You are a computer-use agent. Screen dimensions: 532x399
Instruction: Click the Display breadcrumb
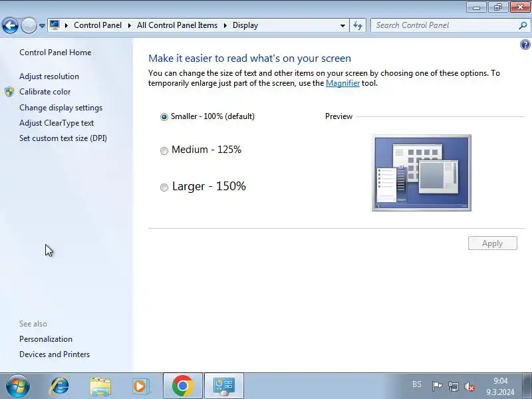point(245,25)
